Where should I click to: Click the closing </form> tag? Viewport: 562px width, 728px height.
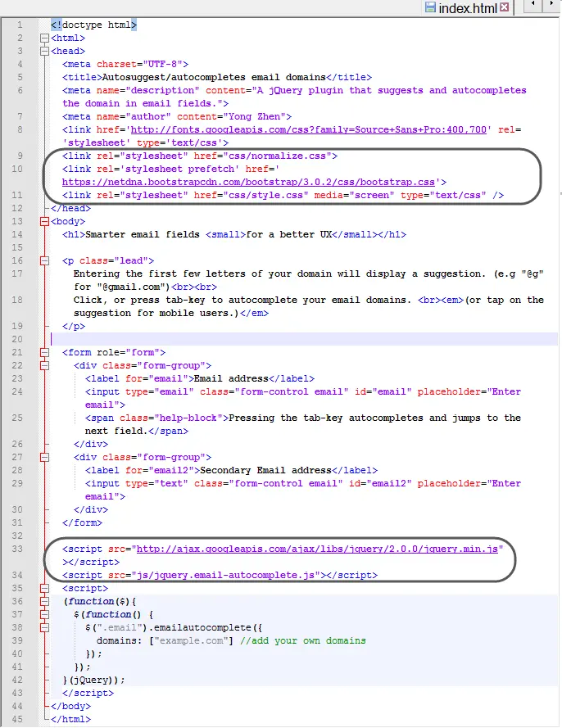coord(82,522)
